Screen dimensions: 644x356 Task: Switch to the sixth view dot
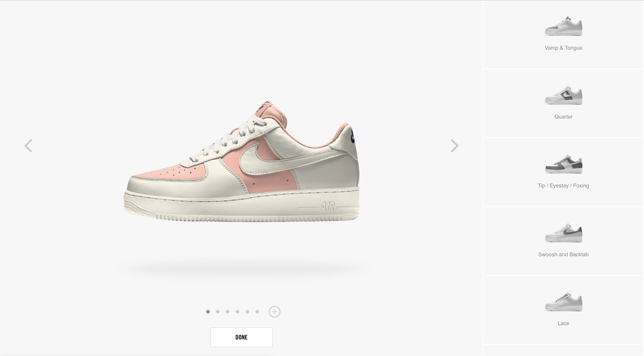(257, 312)
